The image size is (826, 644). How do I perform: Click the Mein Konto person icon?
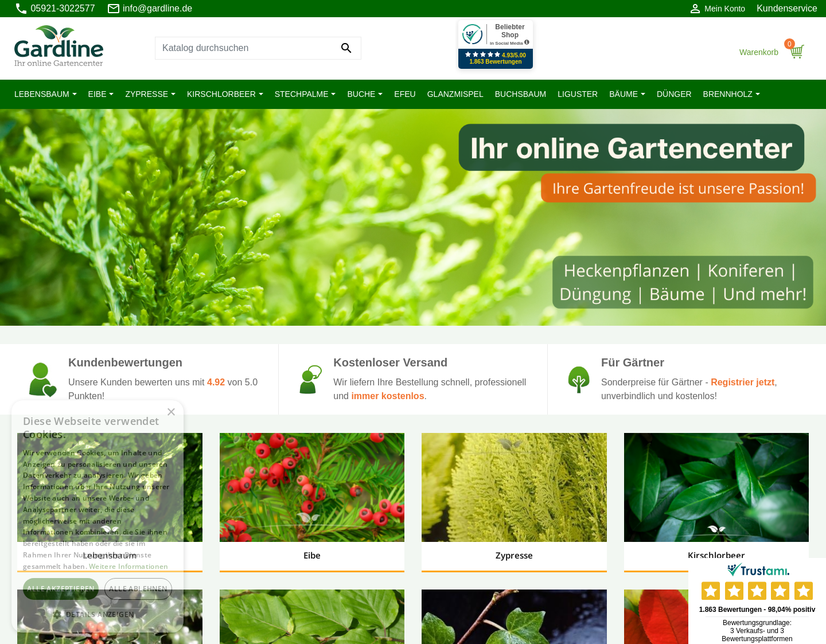tap(695, 9)
